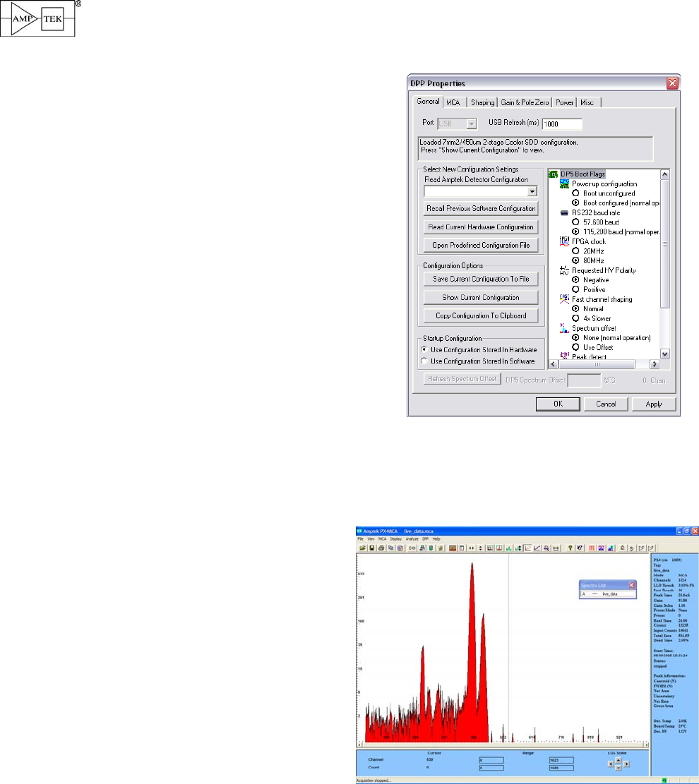Click Save Current Configuration To File
Image resolution: width=699 pixels, height=784 pixels.
click(x=481, y=279)
